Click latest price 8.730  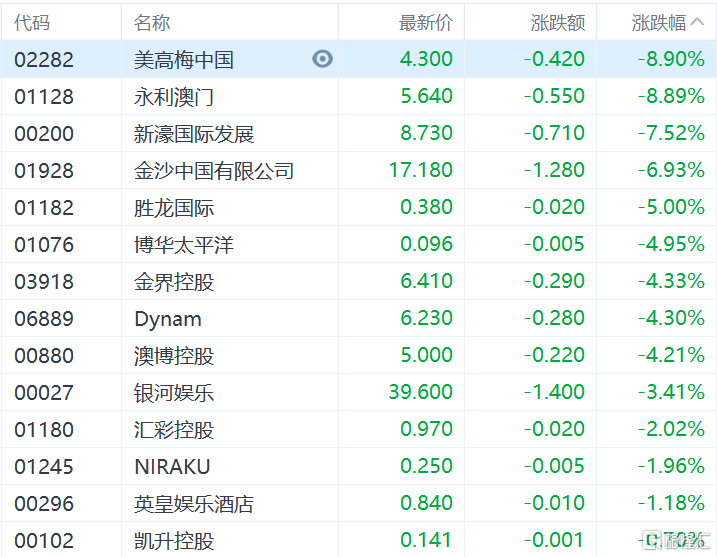coord(426,133)
